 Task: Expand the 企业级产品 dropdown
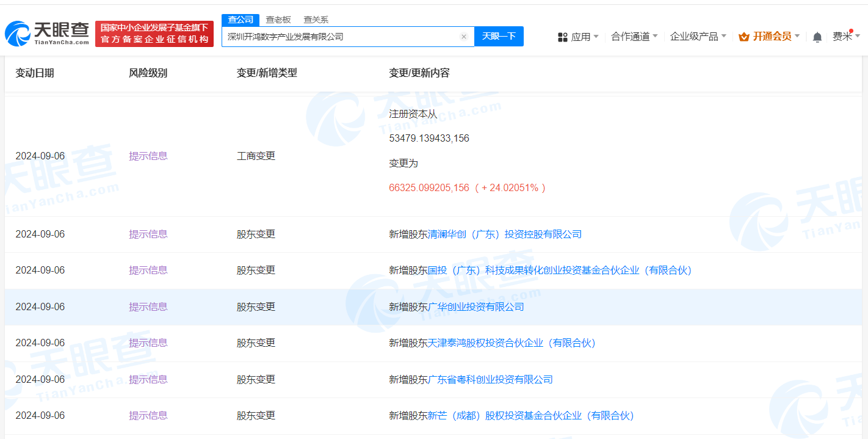point(698,37)
